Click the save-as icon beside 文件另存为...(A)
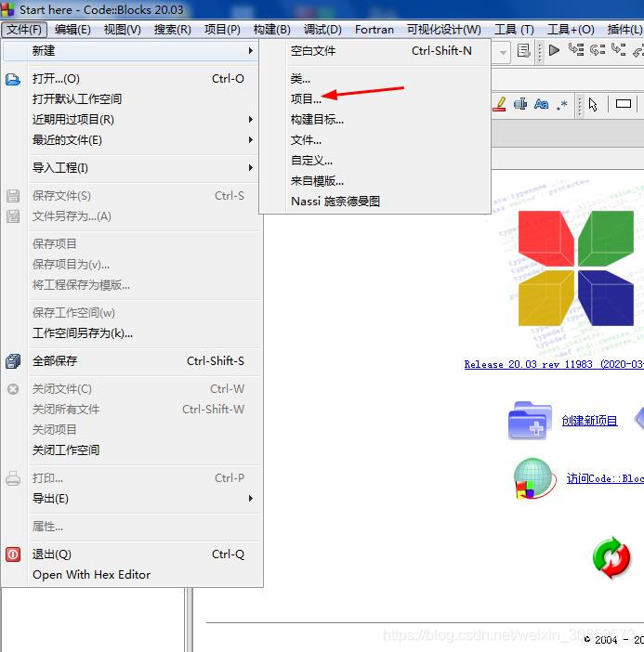 point(13,216)
